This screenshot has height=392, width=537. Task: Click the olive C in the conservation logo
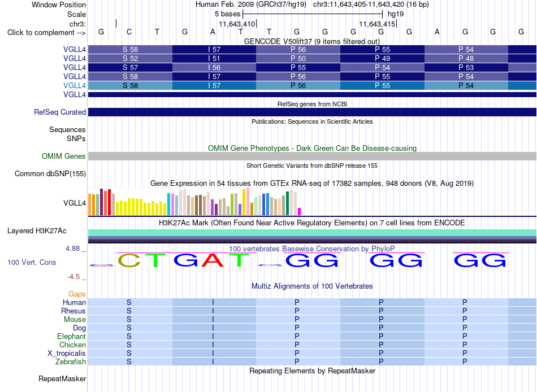(x=129, y=260)
